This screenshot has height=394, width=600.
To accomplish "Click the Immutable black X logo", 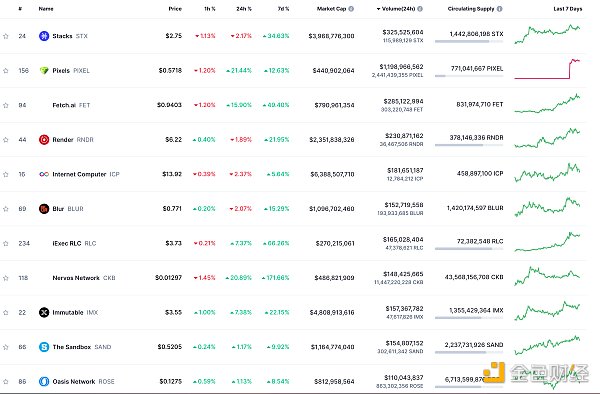I will point(44,313).
